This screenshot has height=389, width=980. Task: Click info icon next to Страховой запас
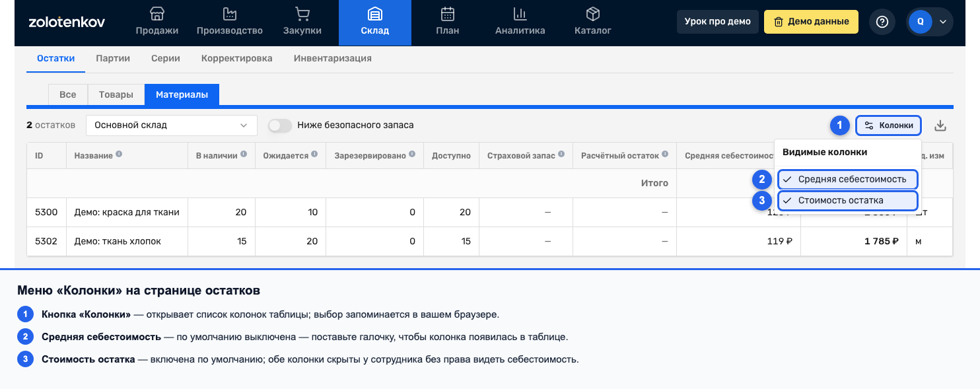pos(561,155)
